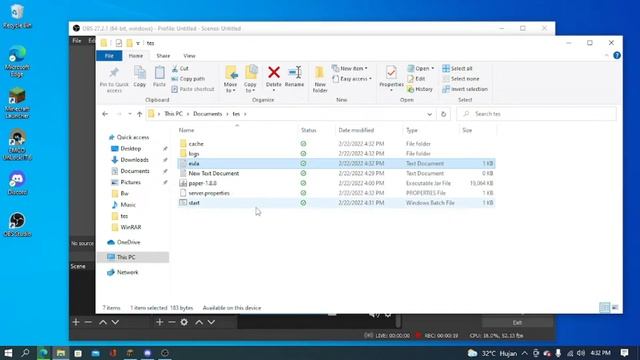Create a New folder from ribbon
The image size is (640, 360).
[x=320, y=80]
